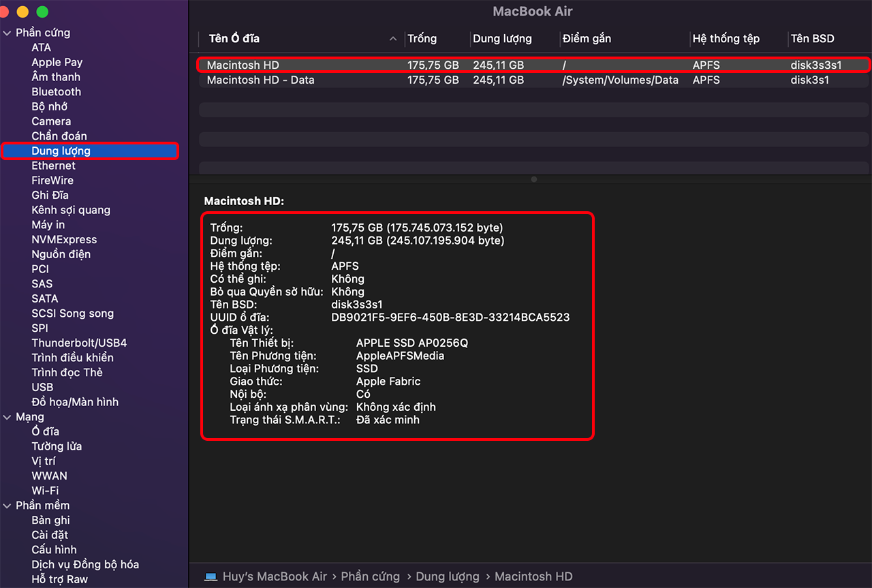
Task: Select the Dung lượng sidebar item
Action: [90, 151]
